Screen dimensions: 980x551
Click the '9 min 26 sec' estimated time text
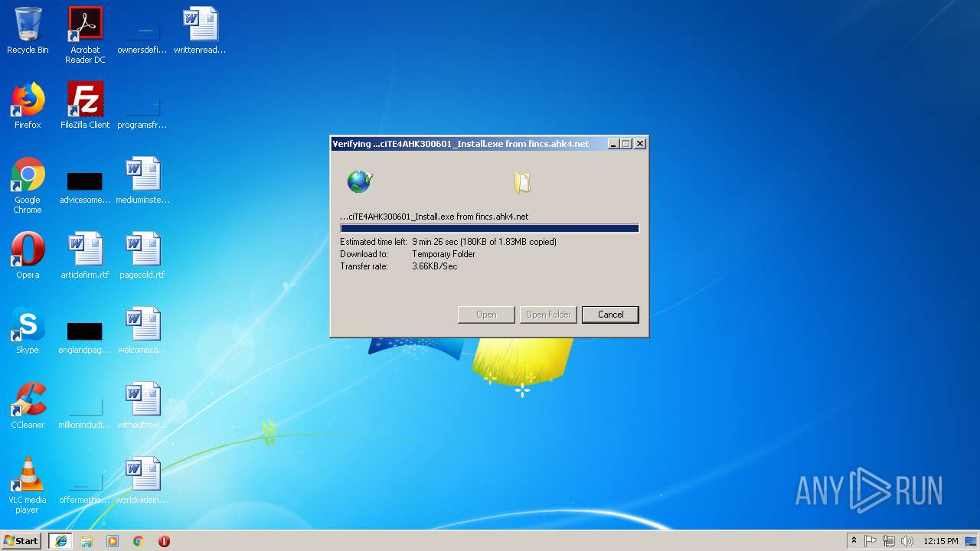click(x=435, y=242)
